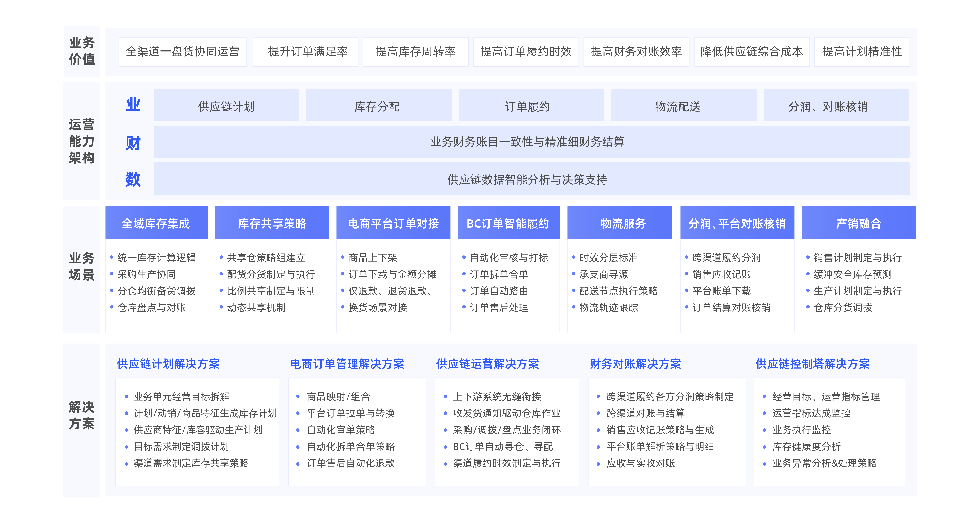
Task: Select the 提升订单满足率 box
Action: (305, 52)
